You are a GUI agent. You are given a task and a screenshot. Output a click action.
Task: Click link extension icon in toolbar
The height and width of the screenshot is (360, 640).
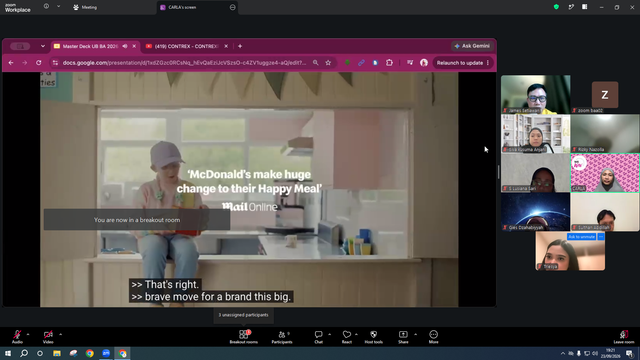[x=361, y=63]
